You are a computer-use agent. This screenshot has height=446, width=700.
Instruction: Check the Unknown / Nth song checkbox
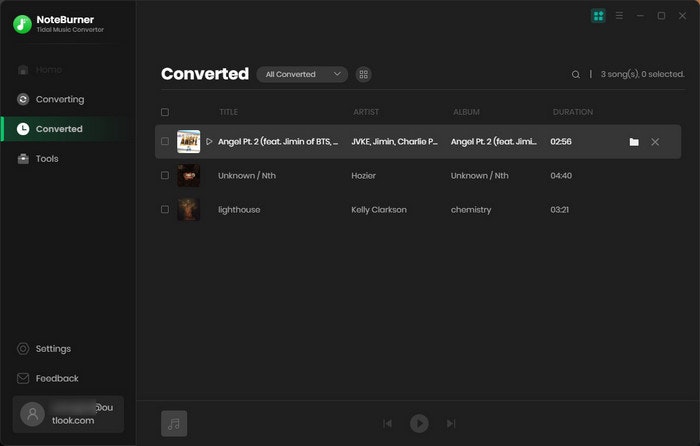click(165, 175)
